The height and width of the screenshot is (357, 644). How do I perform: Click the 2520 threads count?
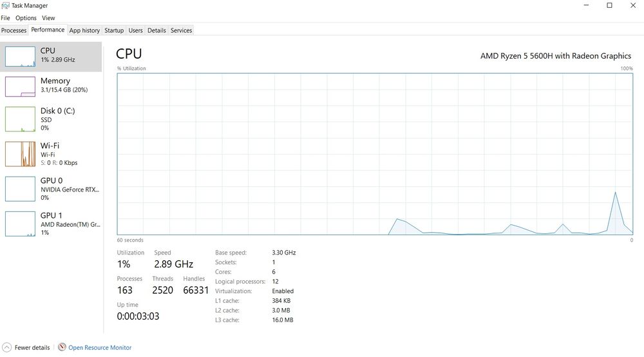(163, 291)
